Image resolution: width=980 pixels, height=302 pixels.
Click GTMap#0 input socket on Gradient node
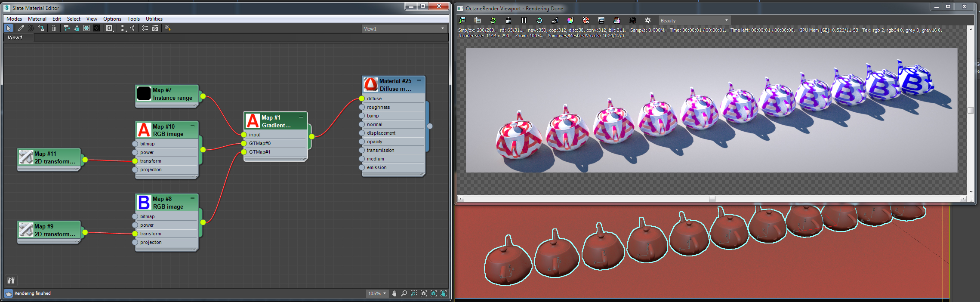point(244,143)
